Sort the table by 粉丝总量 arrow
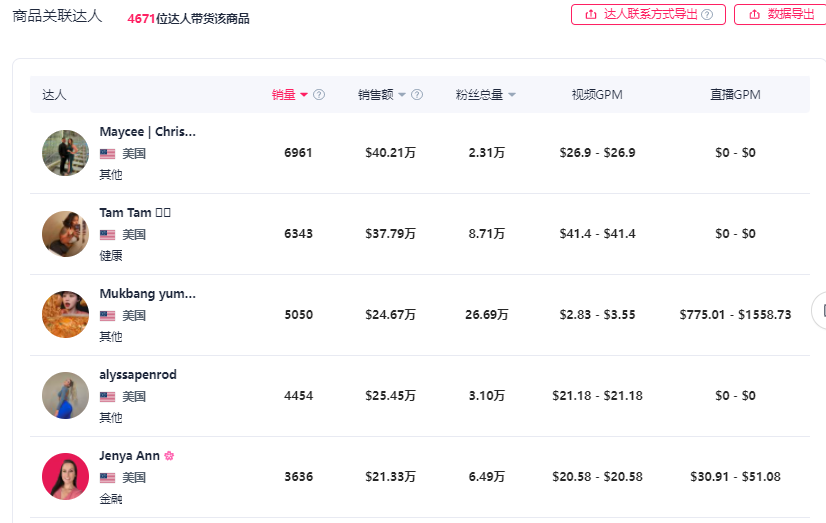826x523 pixels. click(x=512, y=95)
